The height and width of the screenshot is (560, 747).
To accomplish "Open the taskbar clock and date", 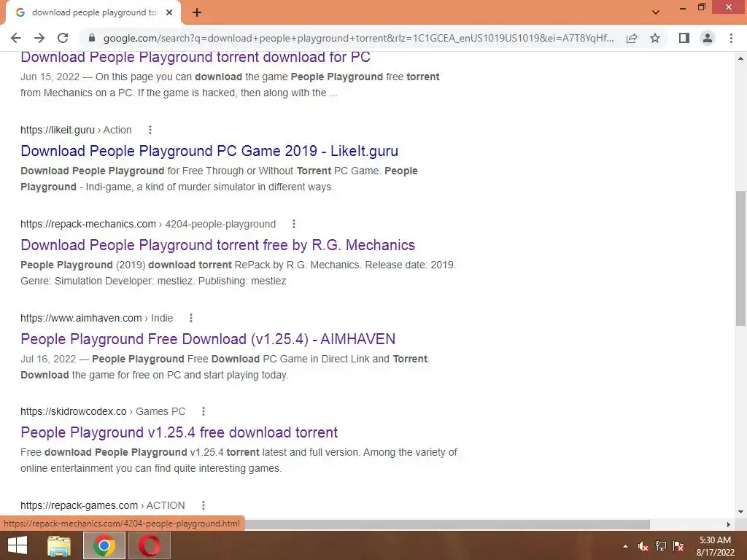I will tap(716, 546).
